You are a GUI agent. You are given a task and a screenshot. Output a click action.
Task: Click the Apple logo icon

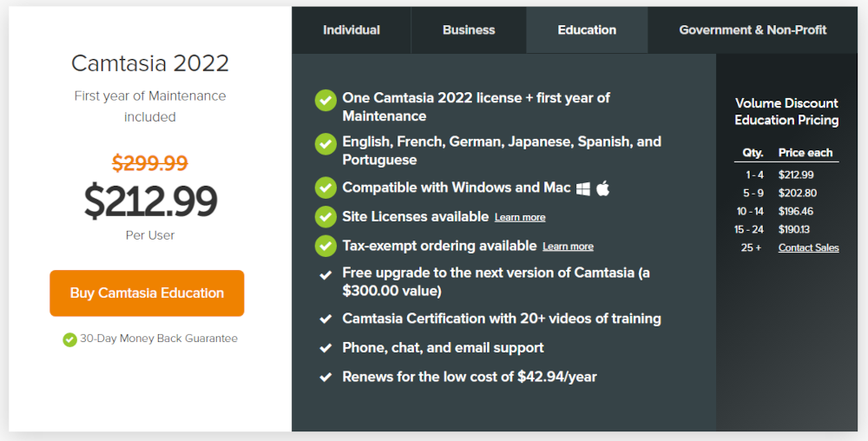(x=603, y=188)
